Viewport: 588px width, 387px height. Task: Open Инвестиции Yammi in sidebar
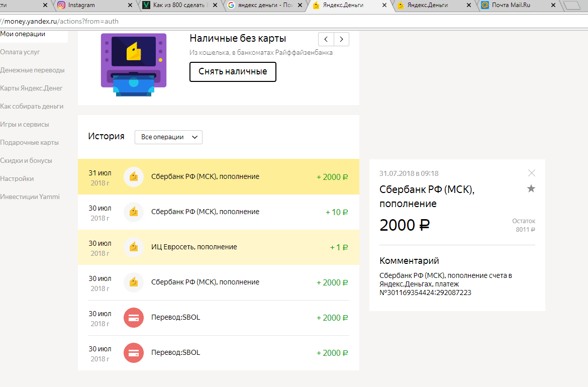30,197
